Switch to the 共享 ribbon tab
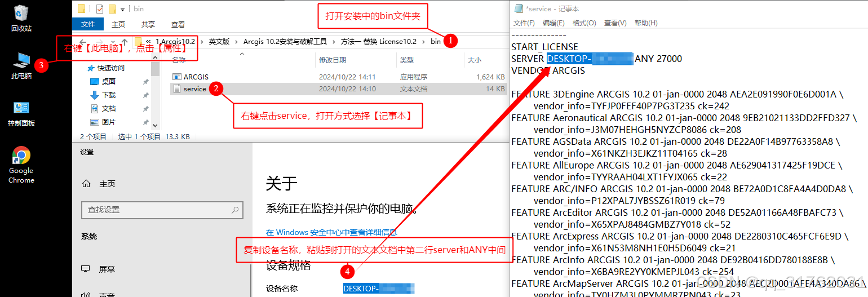The width and height of the screenshot is (868, 297). (x=148, y=25)
